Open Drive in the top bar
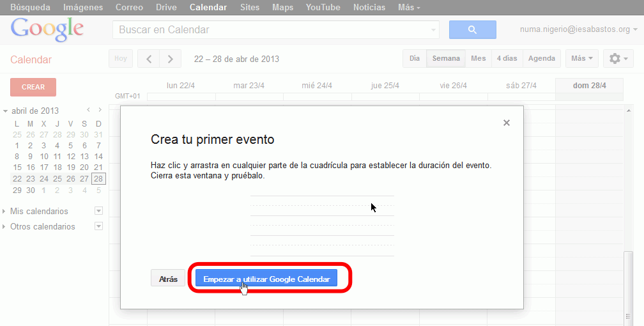 click(x=166, y=8)
